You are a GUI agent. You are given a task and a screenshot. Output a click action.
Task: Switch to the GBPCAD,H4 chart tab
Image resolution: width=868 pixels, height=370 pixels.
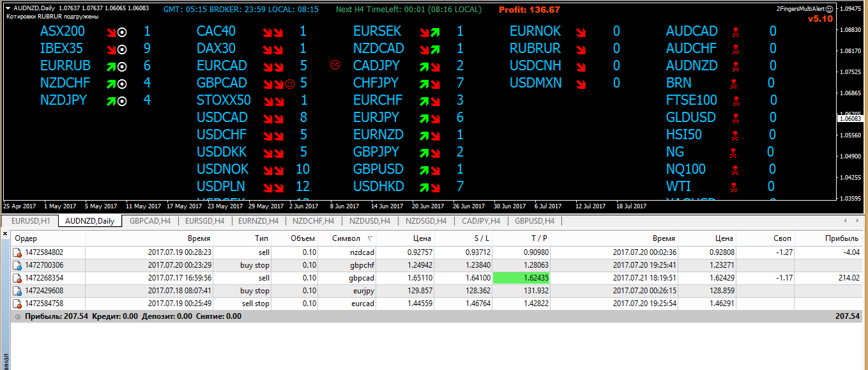[x=149, y=221]
